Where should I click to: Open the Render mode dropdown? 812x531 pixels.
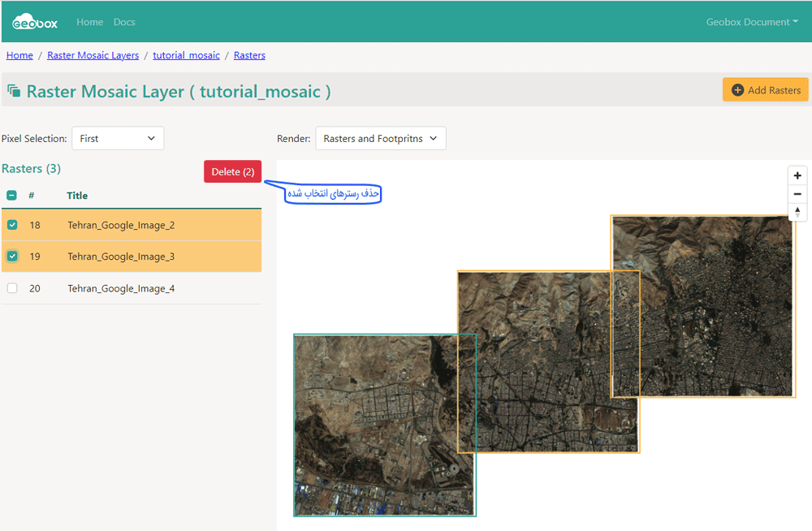(380, 139)
